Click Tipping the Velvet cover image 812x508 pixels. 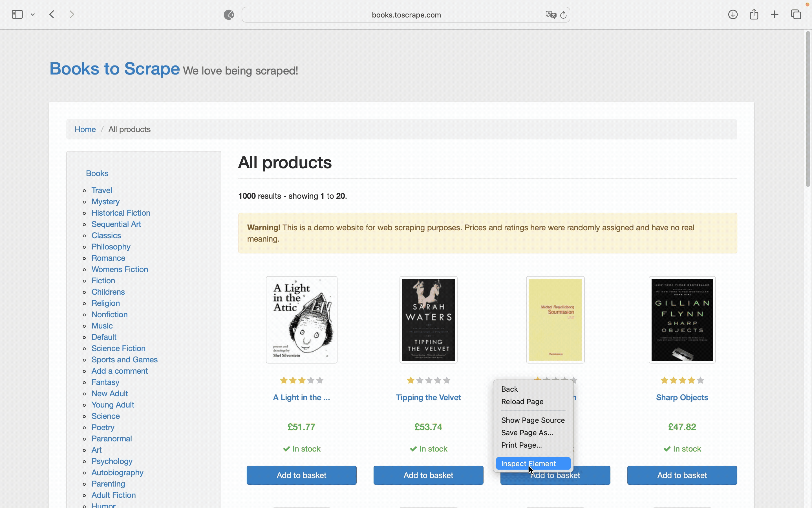tap(429, 320)
